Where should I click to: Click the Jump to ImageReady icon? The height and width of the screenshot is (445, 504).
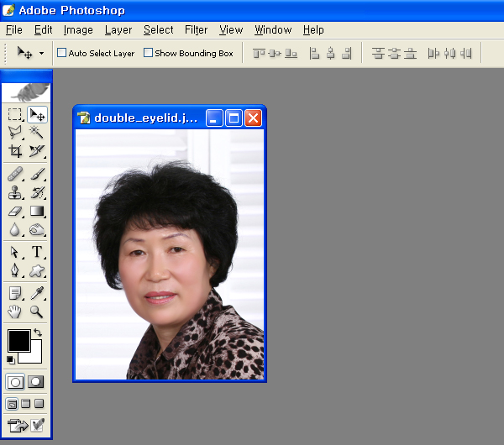(x=18, y=426)
